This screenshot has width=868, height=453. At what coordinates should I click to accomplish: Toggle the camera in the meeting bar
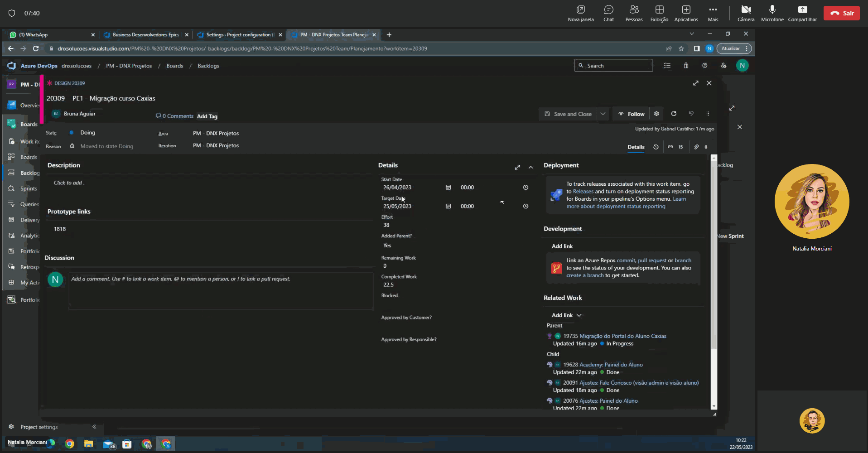746,13
